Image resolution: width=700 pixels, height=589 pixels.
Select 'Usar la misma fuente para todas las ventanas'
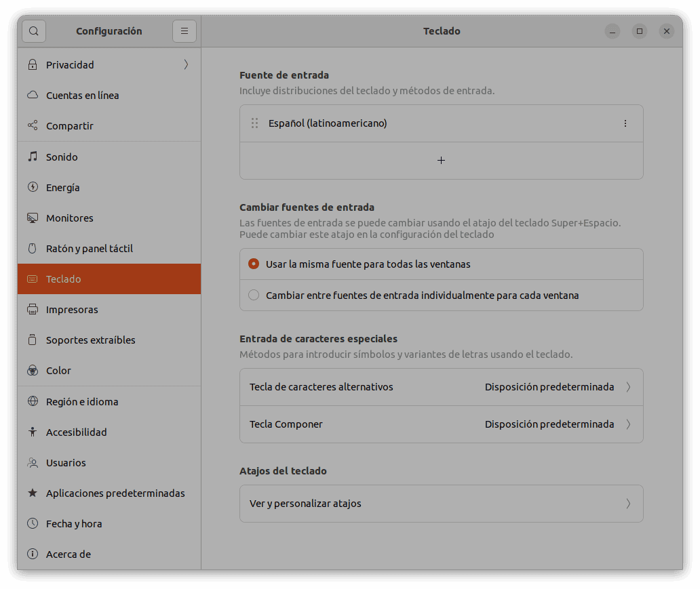coord(253,264)
